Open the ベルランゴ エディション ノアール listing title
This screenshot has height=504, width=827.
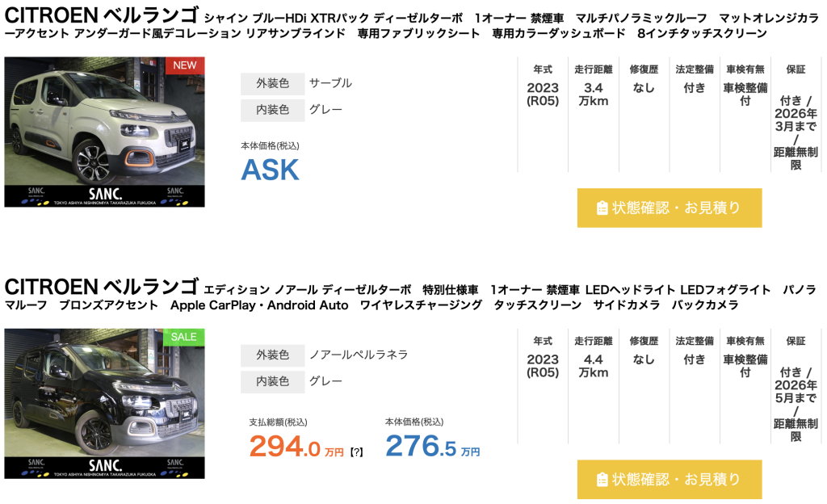pyautogui.click(x=102, y=287)
